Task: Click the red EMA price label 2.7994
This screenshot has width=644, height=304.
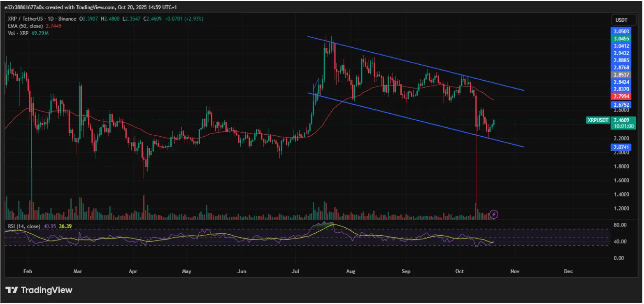Action: (x=621, y=96)
